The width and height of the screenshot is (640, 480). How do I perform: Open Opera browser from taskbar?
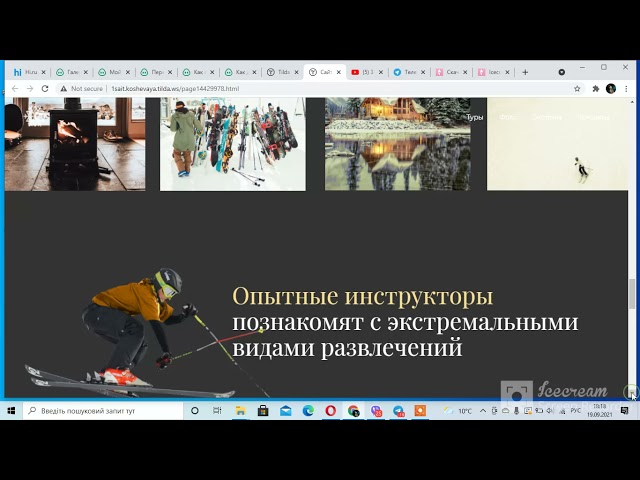(331, 411)
